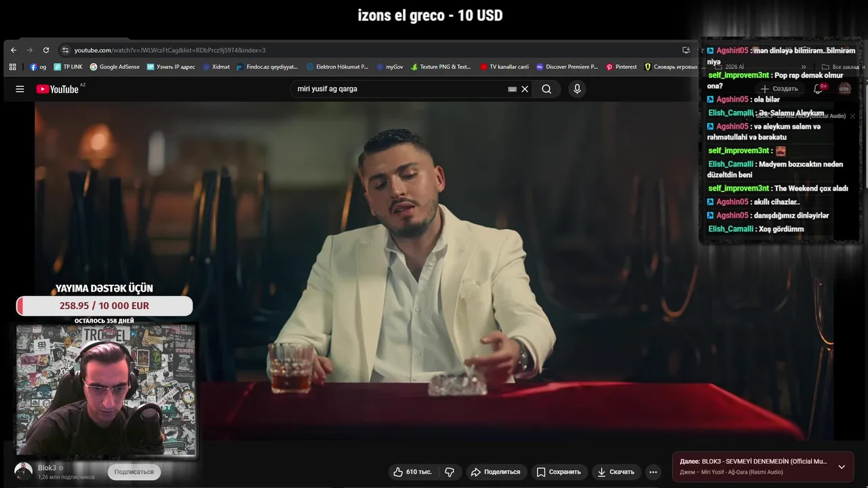Viewport: 868px width, 488px height.
Task: Go back in browser history
Action: coord(14,50)
